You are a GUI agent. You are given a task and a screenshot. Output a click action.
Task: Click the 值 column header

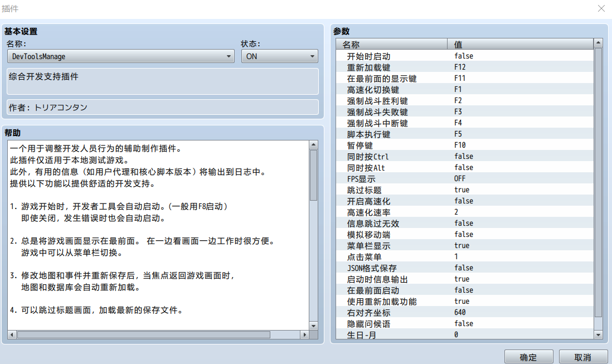point(520,44)
